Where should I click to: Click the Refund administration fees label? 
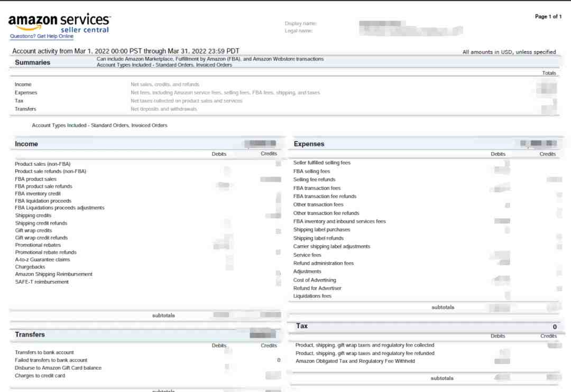pos(324,263)
